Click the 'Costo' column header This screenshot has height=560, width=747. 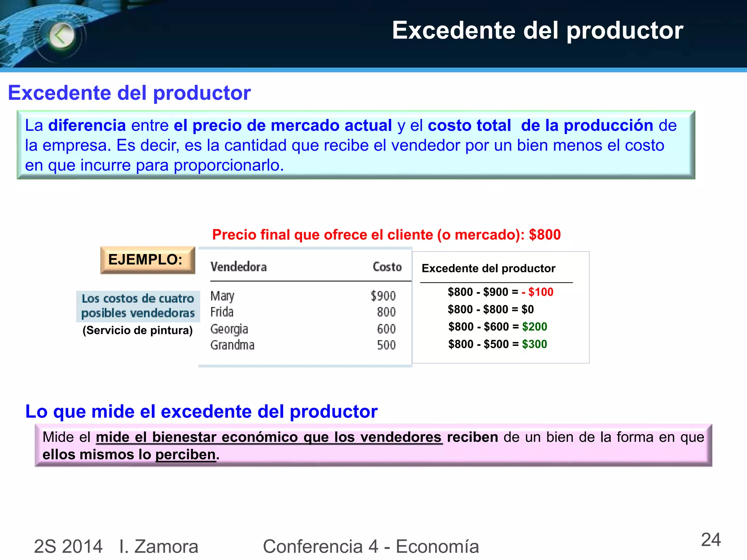pyautogui.click(x=387, y=267)
